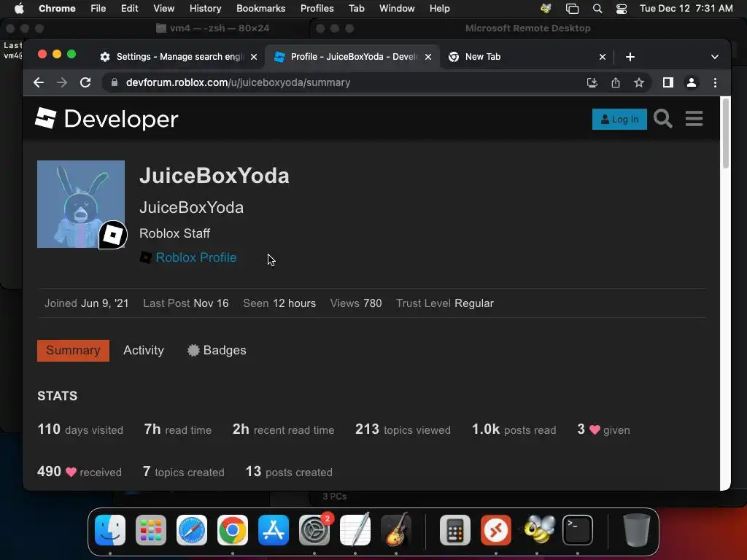Screen dimensions: 747x560
Task: Open the Profiles menu
Action: 317,8
